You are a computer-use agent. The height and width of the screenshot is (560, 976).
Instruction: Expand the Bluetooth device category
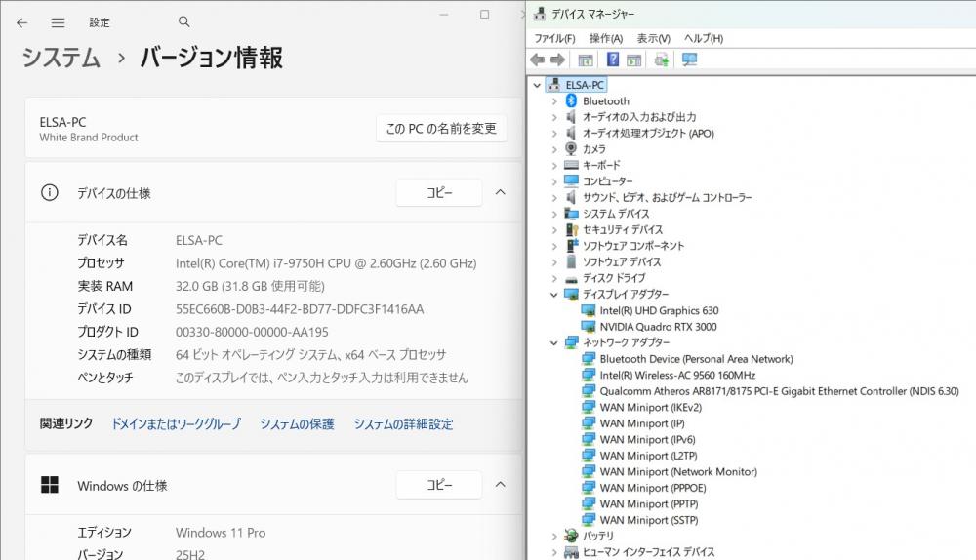[x=554, y=101]
